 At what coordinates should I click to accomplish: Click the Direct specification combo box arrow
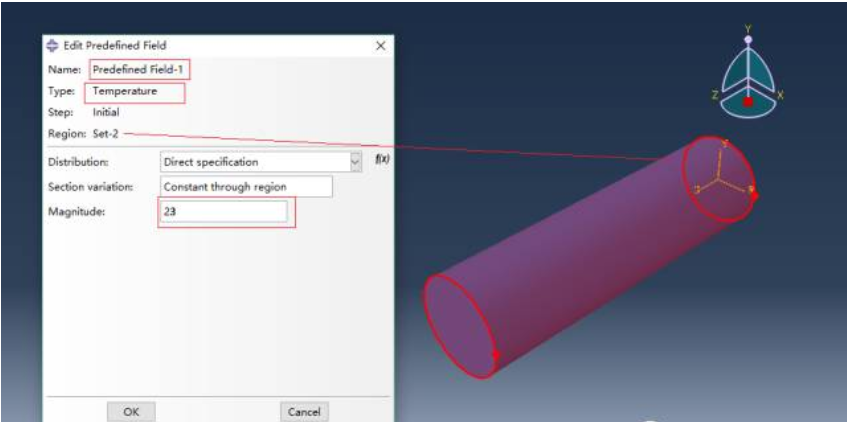coord(355,162)
